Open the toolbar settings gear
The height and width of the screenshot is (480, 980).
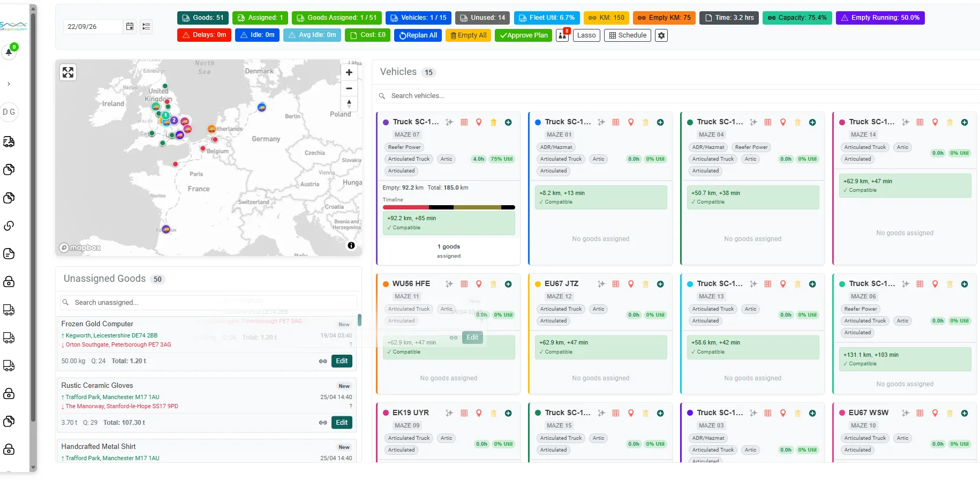(662, 35)
